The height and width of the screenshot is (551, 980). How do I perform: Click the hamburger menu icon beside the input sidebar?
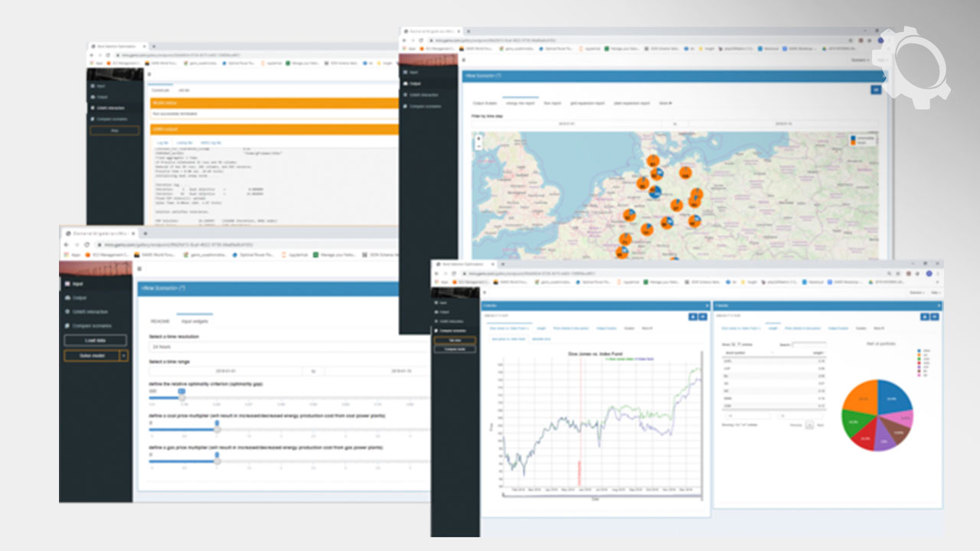[x=139, y=269]
